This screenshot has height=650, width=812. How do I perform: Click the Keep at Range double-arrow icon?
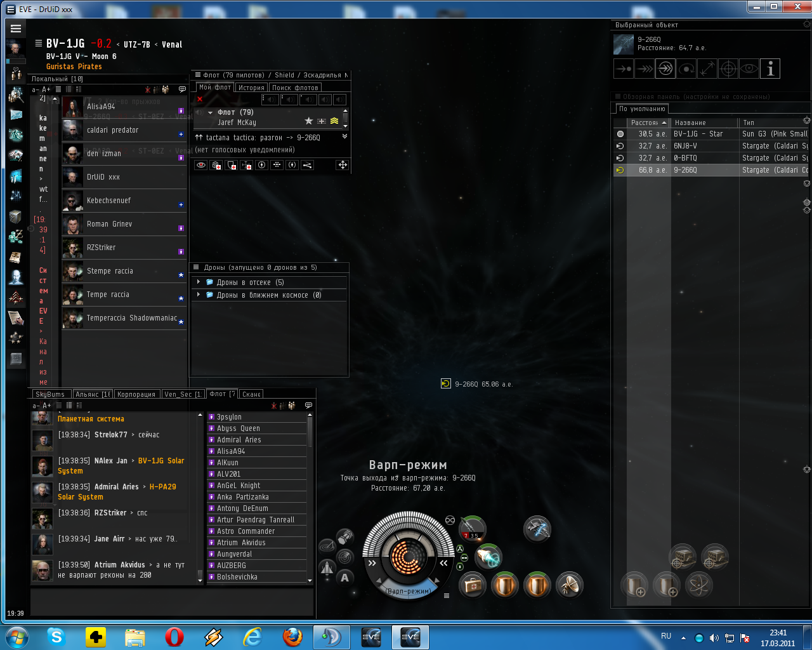pyautogui.click(x=707, y=69)
